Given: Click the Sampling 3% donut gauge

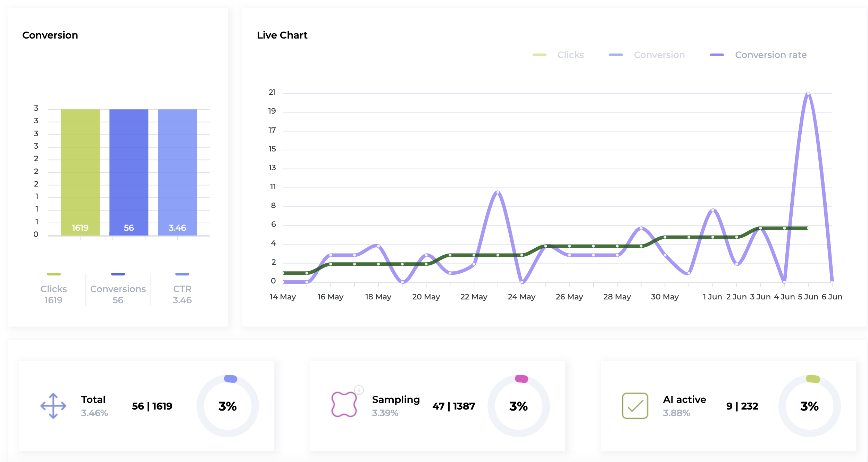Looking at the screenshot, I should click(518, 406).
